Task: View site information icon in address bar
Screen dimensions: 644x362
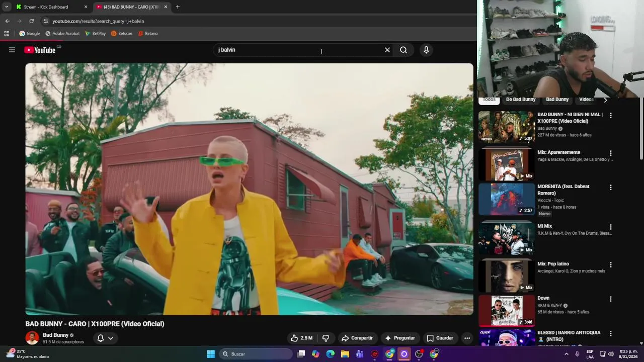Action: [x=46, y=21]
